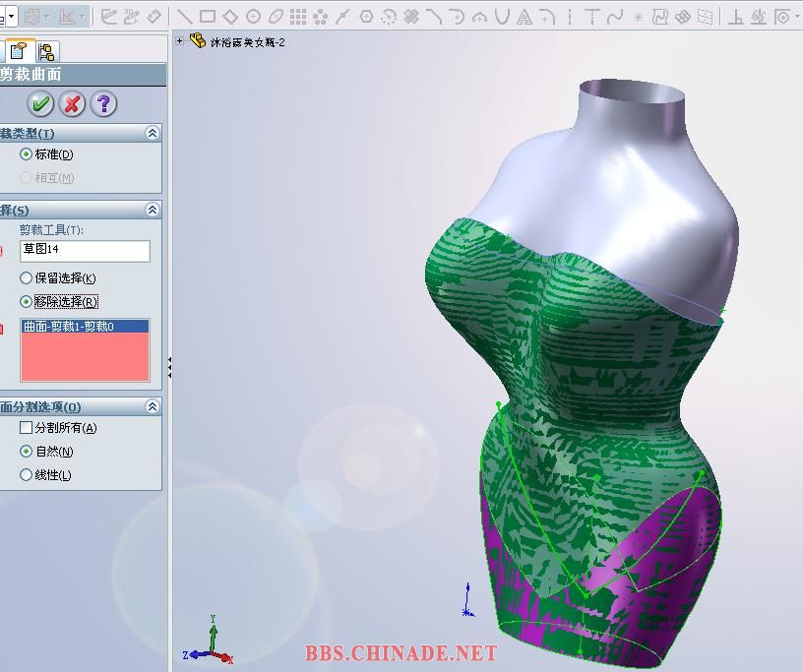
Task: Select the Spline sketch tool
Action: (614, 17)
